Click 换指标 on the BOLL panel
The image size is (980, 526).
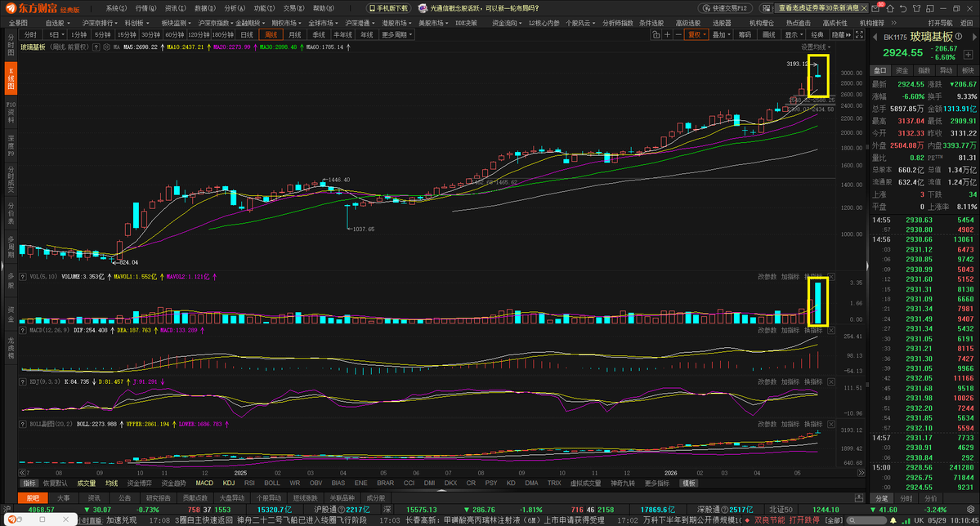[x=813, y=424]
